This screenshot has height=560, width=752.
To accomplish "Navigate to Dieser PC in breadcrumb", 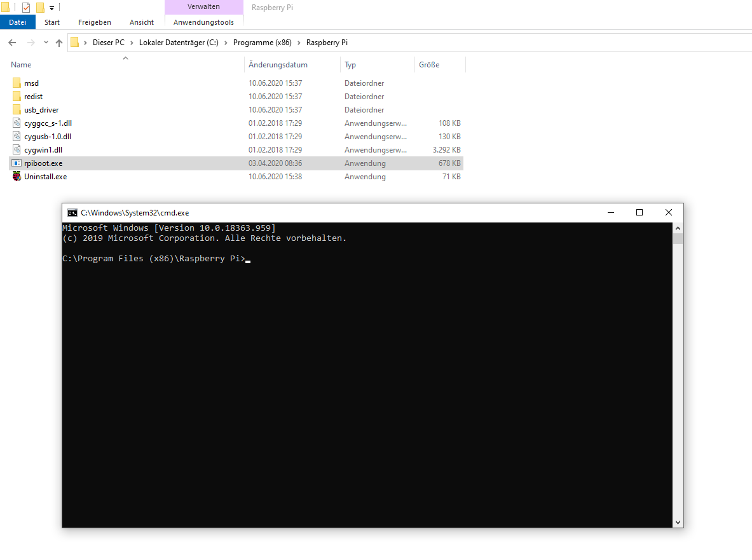I will click(x=109, y=43).
